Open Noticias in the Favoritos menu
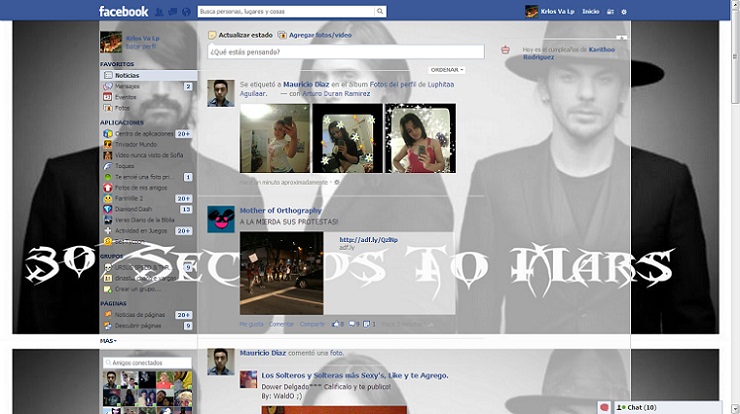The image size is (740, 414). (148, 76)
